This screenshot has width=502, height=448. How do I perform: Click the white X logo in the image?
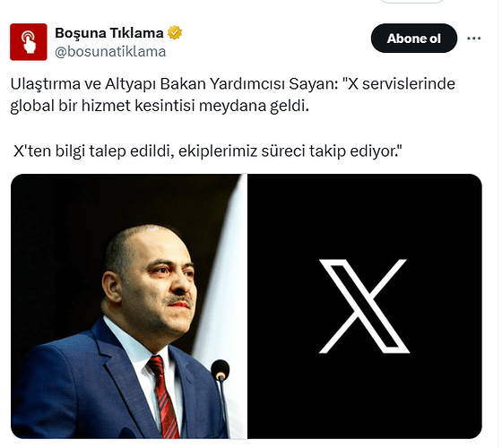pyautogui.click(x=364, y=306)
